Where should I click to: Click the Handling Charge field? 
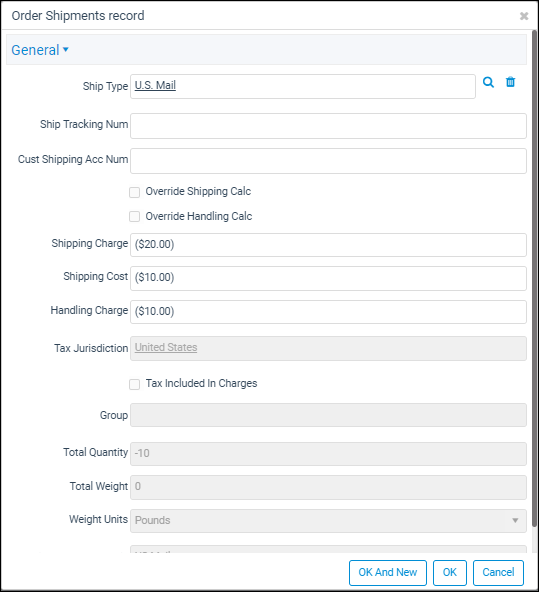point(328,312)
